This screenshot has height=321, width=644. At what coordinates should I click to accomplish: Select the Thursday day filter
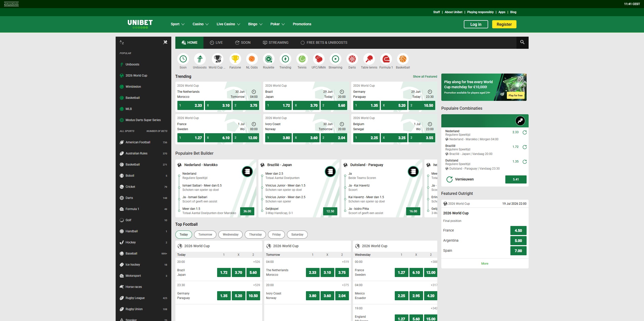point(255,235)
